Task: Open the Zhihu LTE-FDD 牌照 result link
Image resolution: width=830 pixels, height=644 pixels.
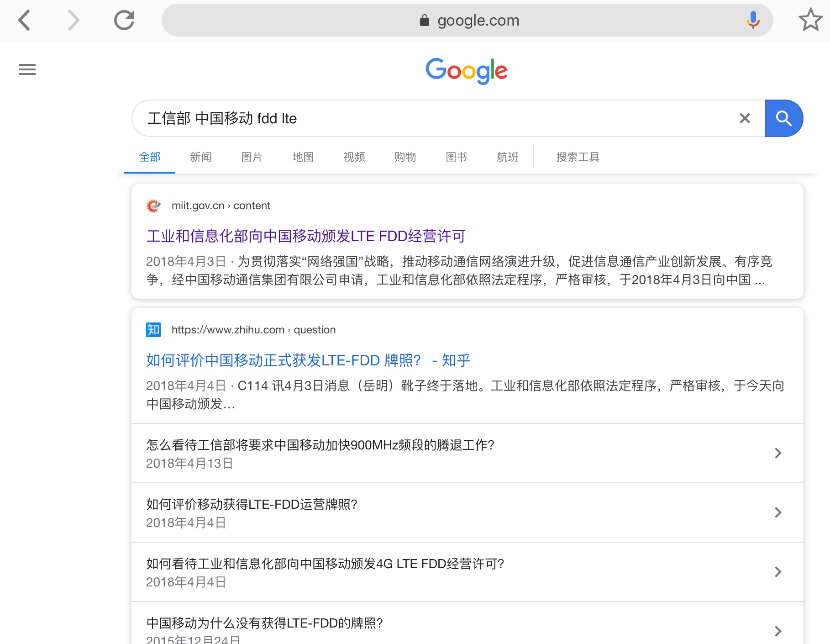Action: 308,360
